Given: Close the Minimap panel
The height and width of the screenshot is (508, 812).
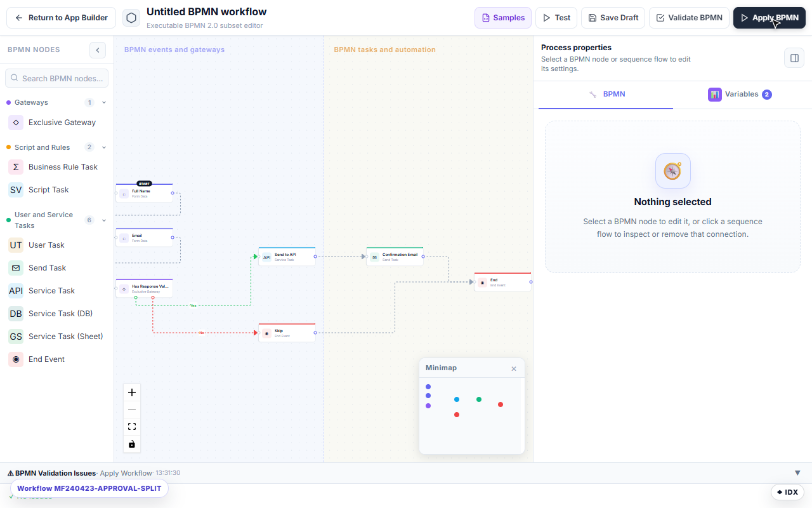Looking at the screenshot, I should point(514,369).
